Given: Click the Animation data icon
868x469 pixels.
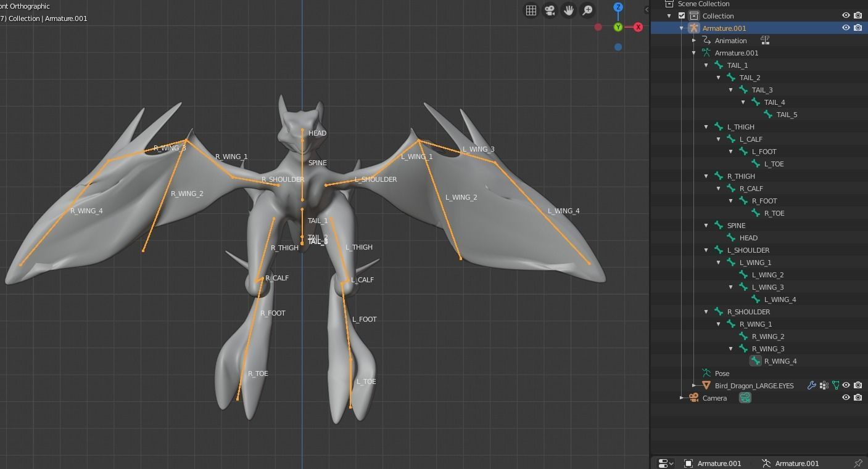Looking at the screenshot, I should coord(706,41).
